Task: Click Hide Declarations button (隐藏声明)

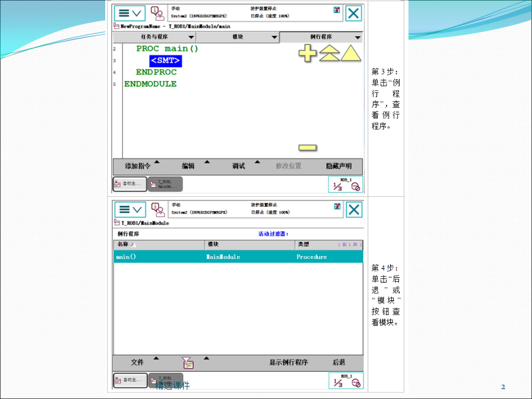Action: [339, 166]
